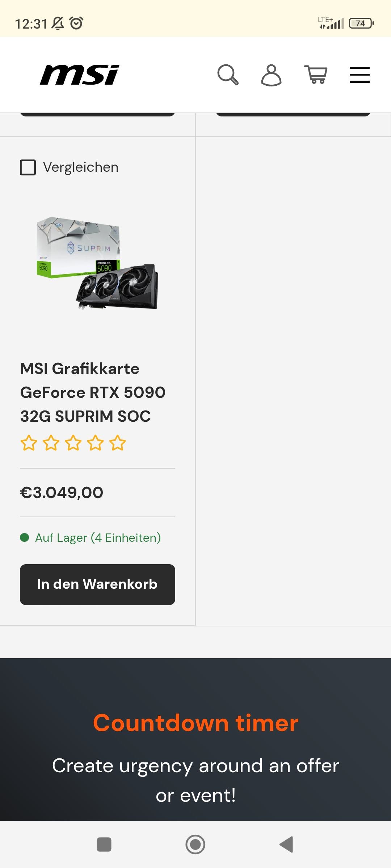Tap the Auf Lager stock status text

coord(98,538)
